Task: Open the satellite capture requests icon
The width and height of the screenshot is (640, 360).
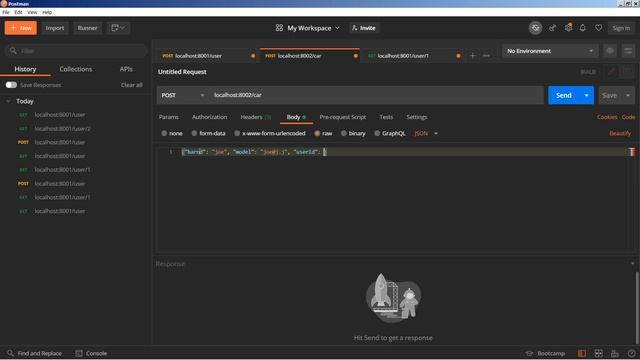Action: click(x=552, y=28)
